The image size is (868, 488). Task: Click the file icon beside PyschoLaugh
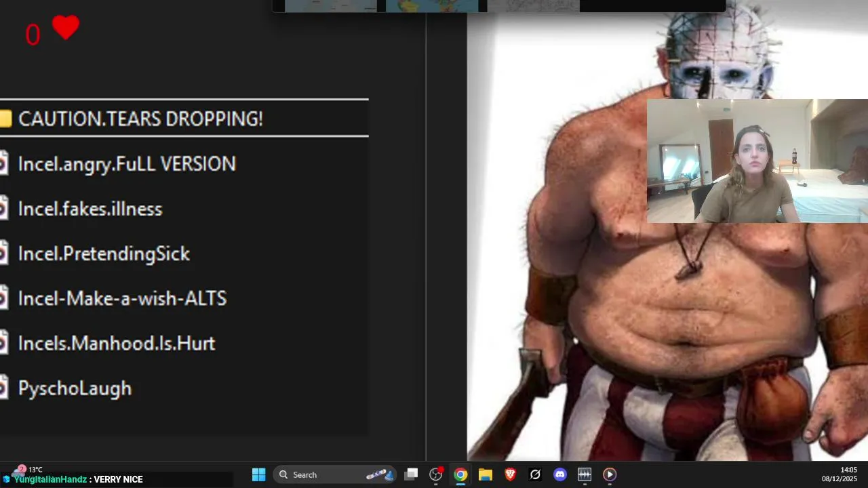tap(3, 388)
